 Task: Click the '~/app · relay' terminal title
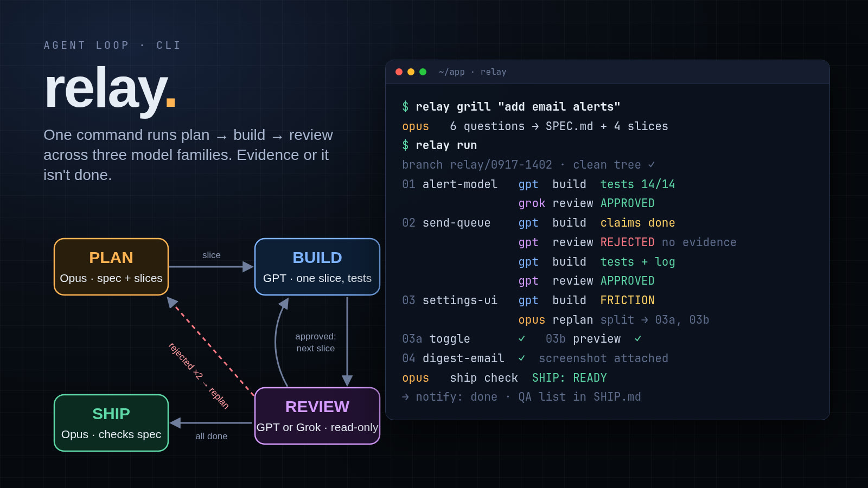(x=473, y=72)
